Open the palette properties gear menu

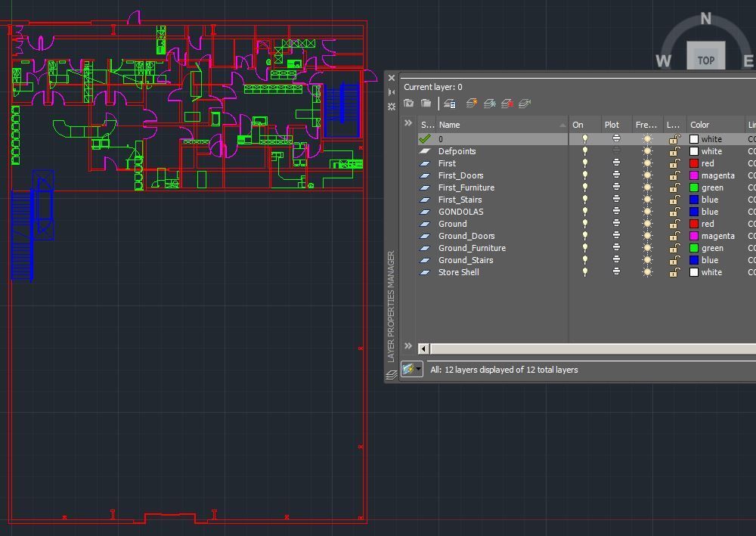click(x=392, y=107)
